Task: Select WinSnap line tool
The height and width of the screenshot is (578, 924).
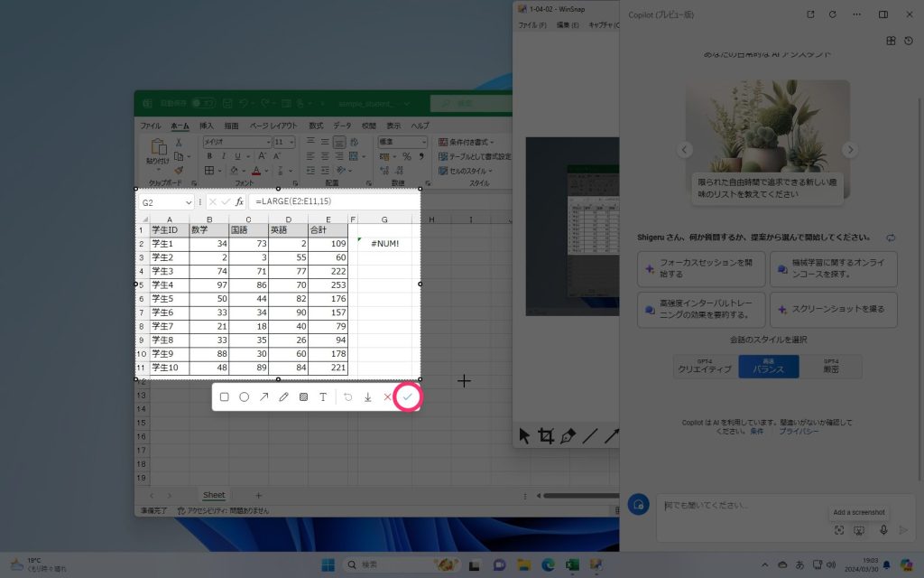Action: 589,436
